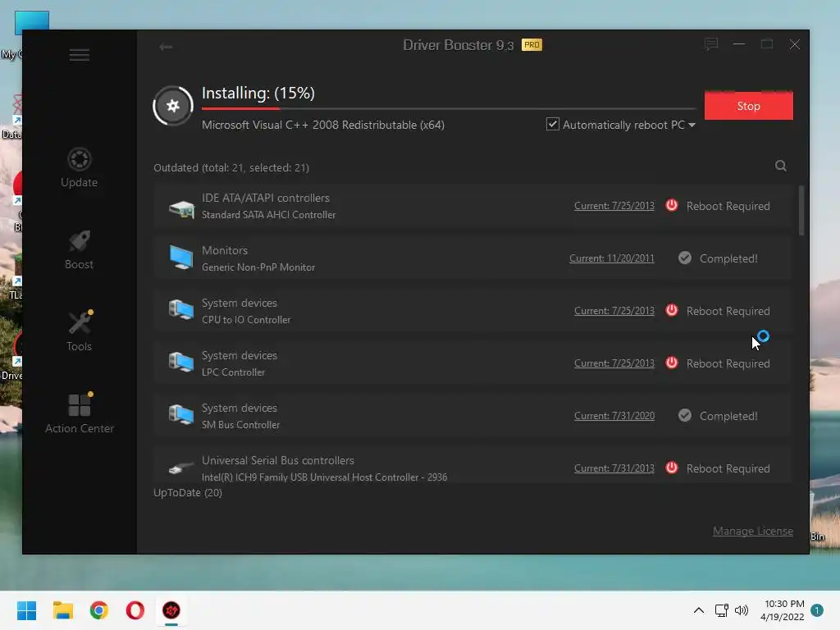The image size is (840, 630).
Task: Click reboot power icon for SATA AHCI Controller
Action: tap(671, 205)
